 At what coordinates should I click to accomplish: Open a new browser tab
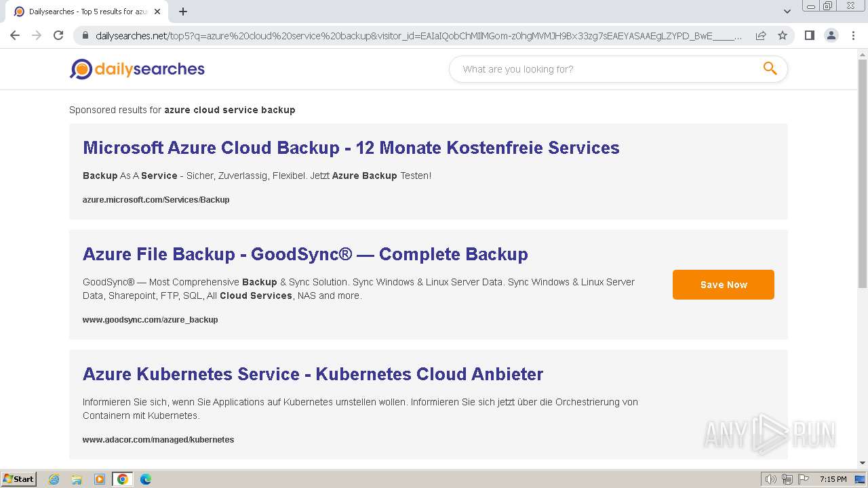point(183,12)
